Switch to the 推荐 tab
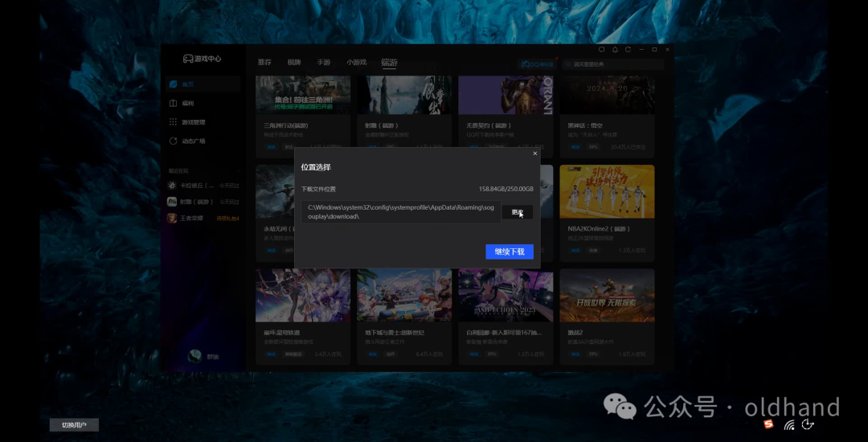 pyautogui.click(x=264, y=63)
